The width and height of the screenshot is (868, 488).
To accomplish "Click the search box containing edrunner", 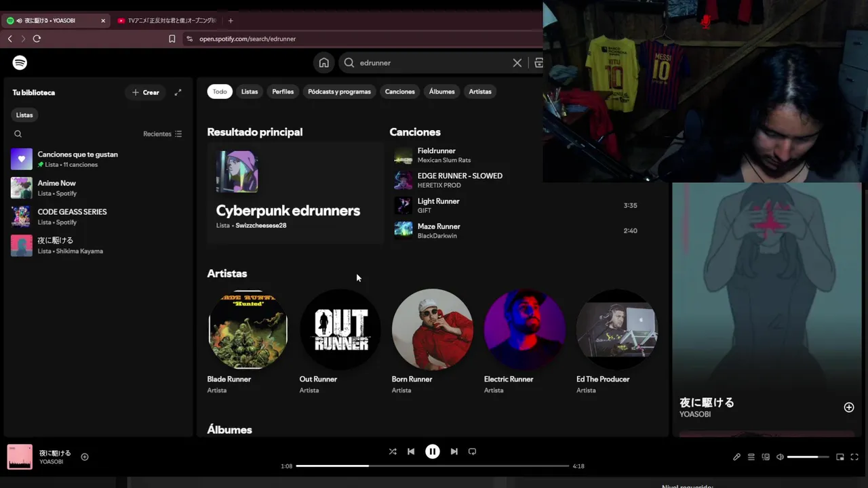I will 434,62.
